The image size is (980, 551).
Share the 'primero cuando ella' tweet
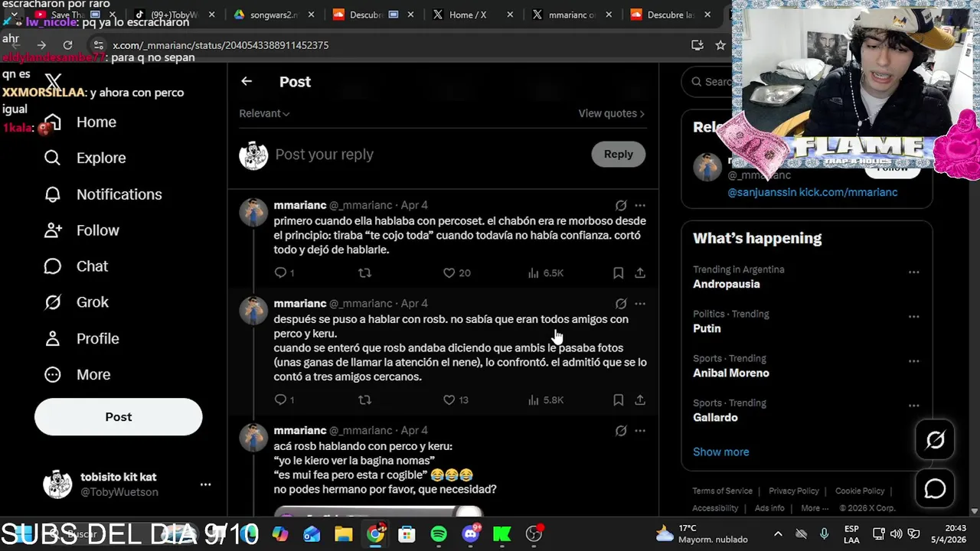[x=640, y=272]
